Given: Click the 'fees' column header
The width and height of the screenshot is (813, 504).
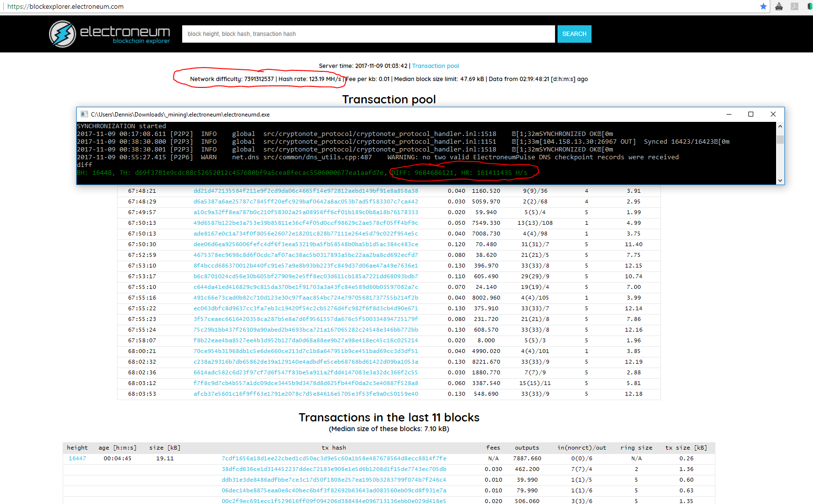Looking at the screenshot, I should pos(493,448).
